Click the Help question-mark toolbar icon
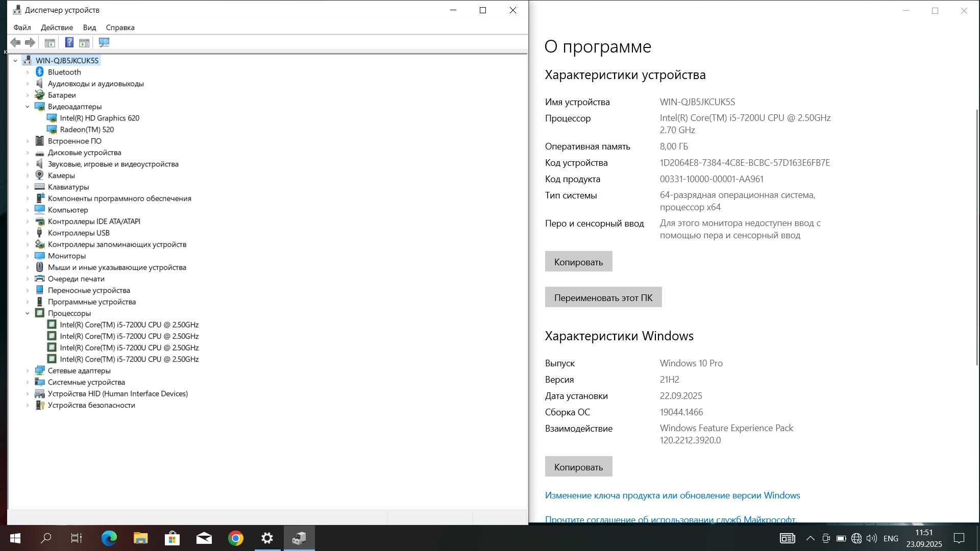 point(69,43)
